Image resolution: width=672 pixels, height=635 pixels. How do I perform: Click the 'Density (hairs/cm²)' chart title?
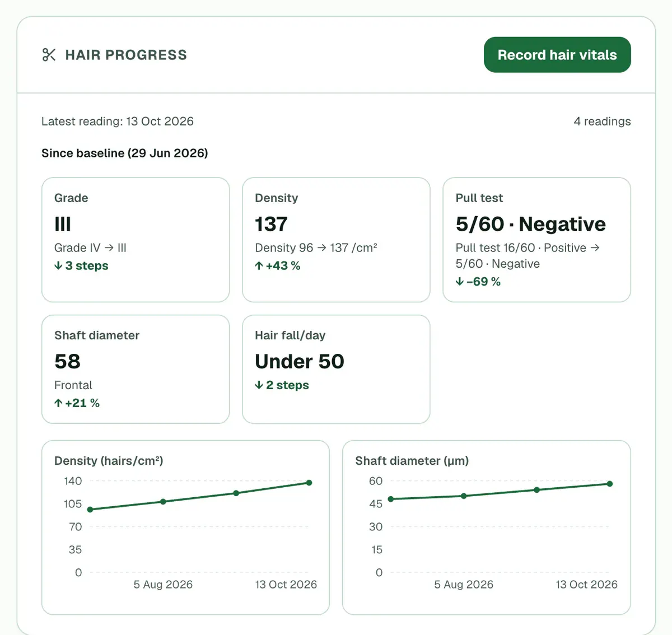[x=109, y=461]
